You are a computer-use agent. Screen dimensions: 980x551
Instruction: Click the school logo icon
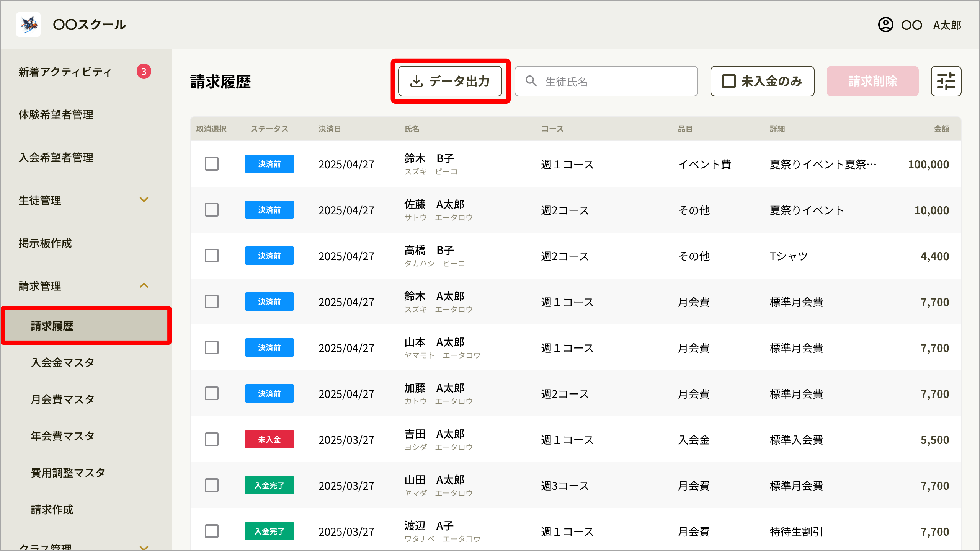pyautogui.click(x=28, y=24)
